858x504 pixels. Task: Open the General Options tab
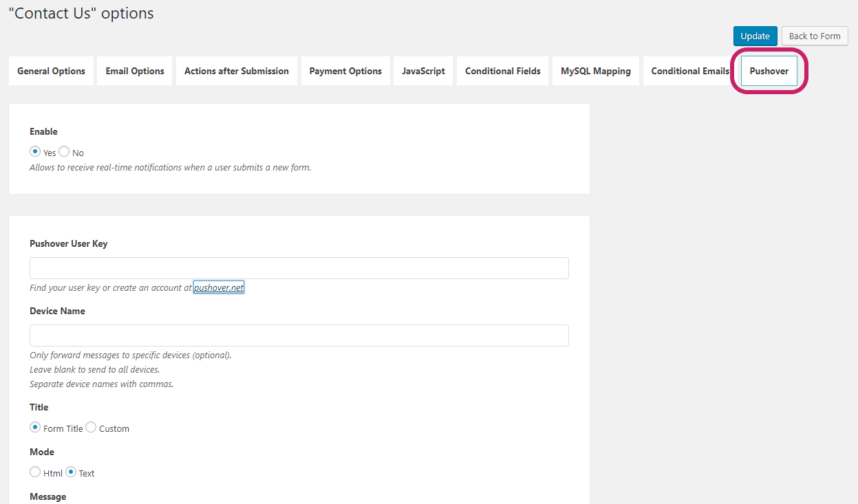point(51,71)
